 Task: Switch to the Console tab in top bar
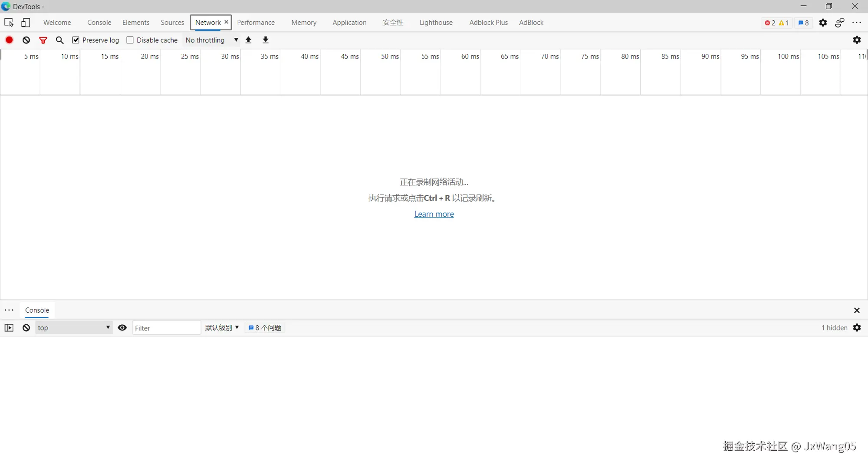pos(99,23)
